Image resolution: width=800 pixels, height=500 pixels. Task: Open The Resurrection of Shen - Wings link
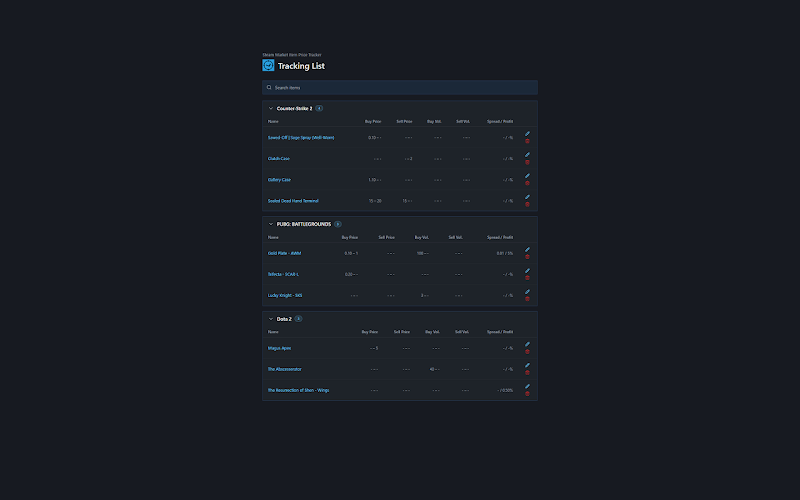point(298,390)
